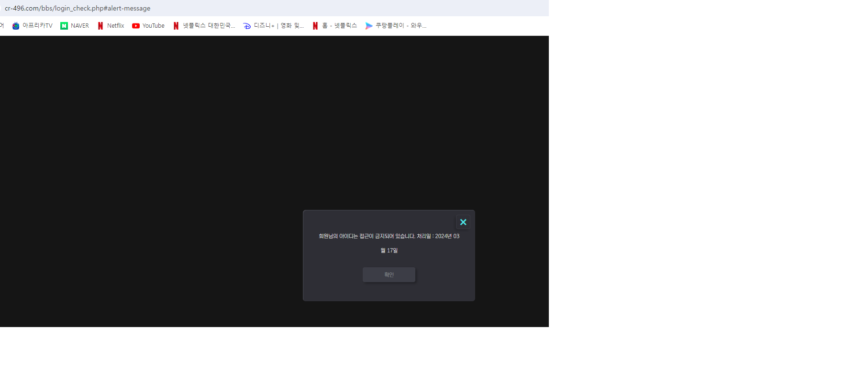868x383 pixels.
Task: Click the access-blocked alert message text
Action: point(389,243)
